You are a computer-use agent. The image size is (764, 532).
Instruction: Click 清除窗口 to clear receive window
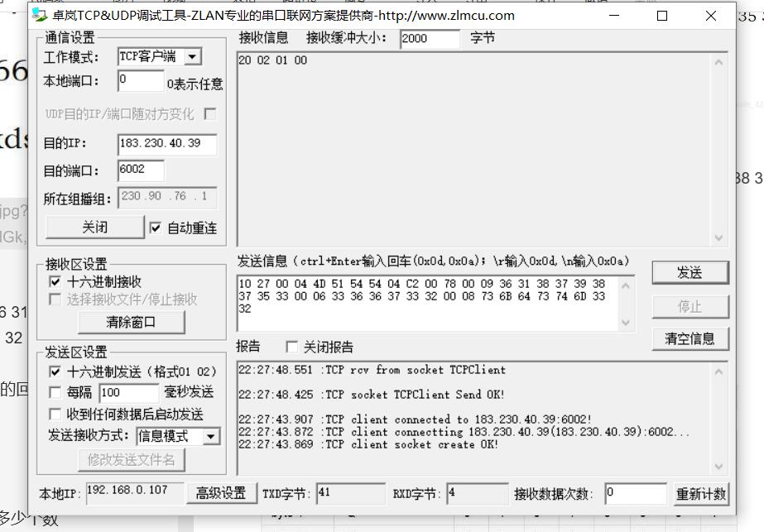pyautogui.click(x=131, y=323)
